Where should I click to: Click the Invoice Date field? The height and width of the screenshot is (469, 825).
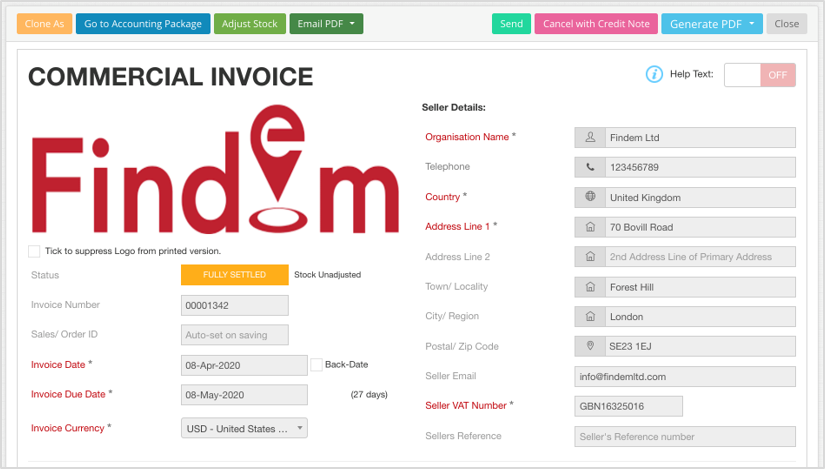(x=244, y=365)
